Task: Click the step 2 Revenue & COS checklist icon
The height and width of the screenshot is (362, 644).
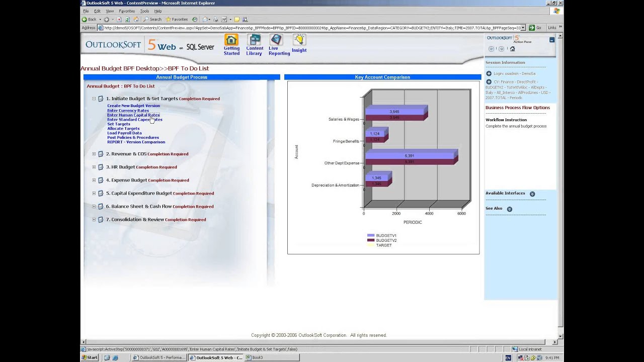Action: [x=101, y=154]
